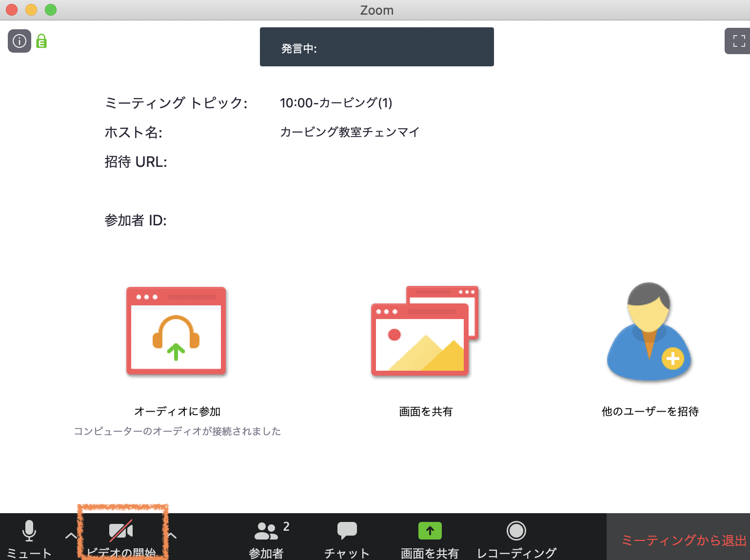Click the 招待 URL: label

[136, 162]
